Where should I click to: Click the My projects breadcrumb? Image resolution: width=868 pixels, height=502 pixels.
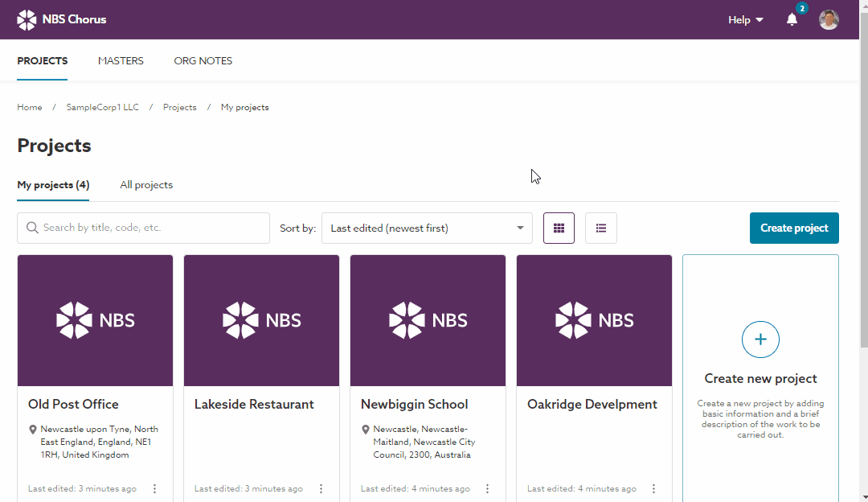(244, 108)
